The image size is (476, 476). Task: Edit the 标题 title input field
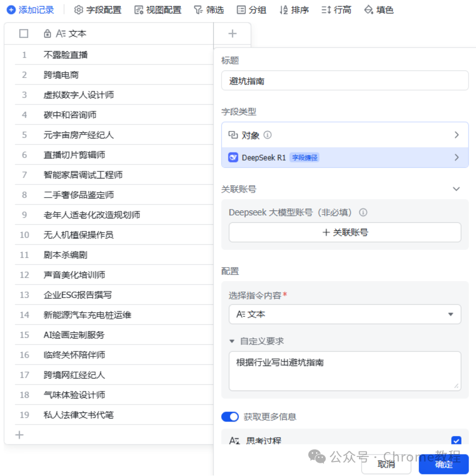point(345,81)
